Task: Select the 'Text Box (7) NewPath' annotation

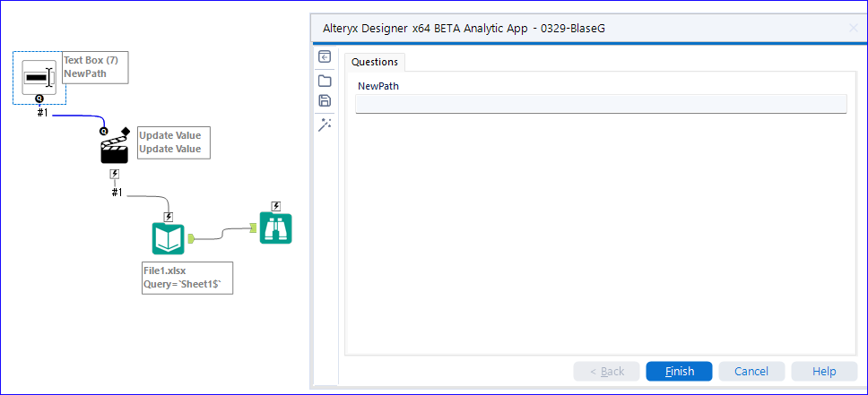Action: [x=95, y=67]
